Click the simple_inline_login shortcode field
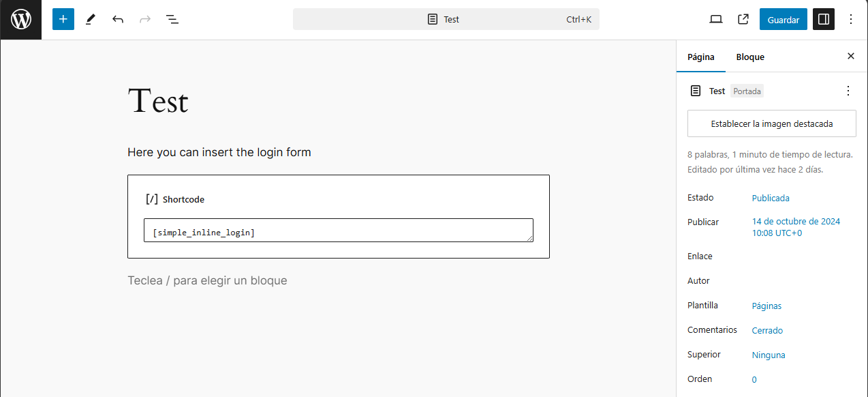The width and height of the screenshot is (868, 397). 339,231
